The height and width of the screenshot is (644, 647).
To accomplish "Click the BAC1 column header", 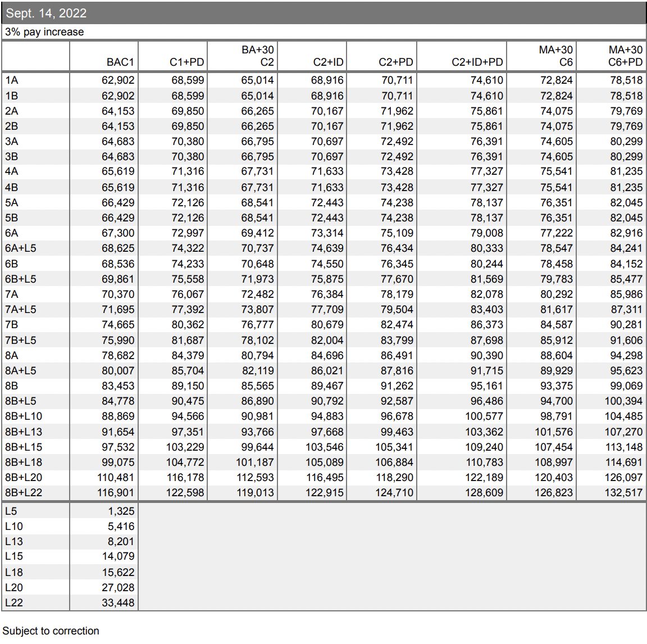I will coord(120,62).
